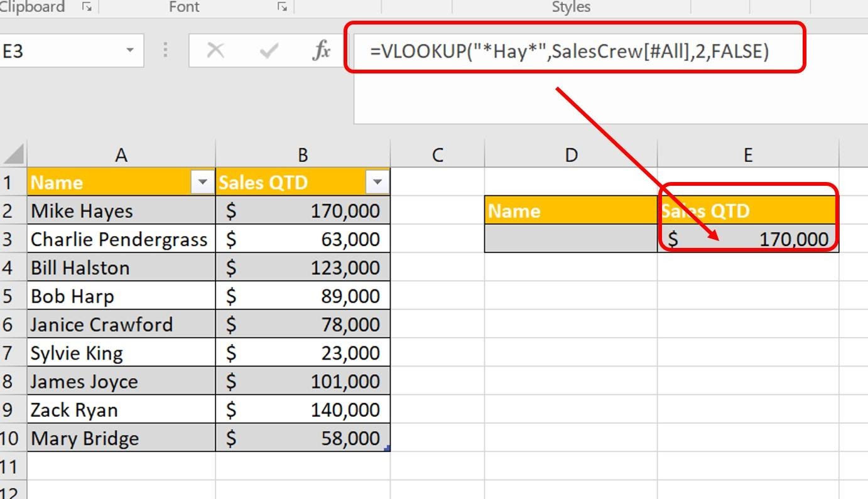
Task: Select the 89,000 sales cell
Action: tap(303, 296)
